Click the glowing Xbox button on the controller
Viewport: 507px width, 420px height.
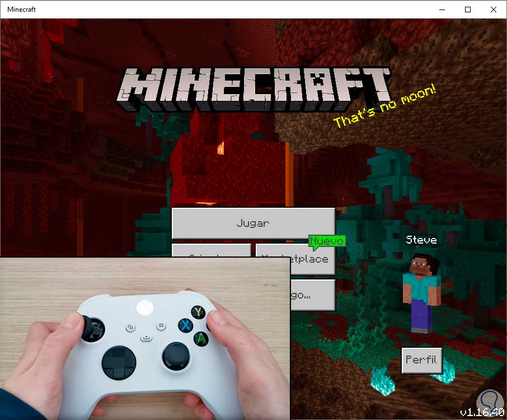coord(145,307)
